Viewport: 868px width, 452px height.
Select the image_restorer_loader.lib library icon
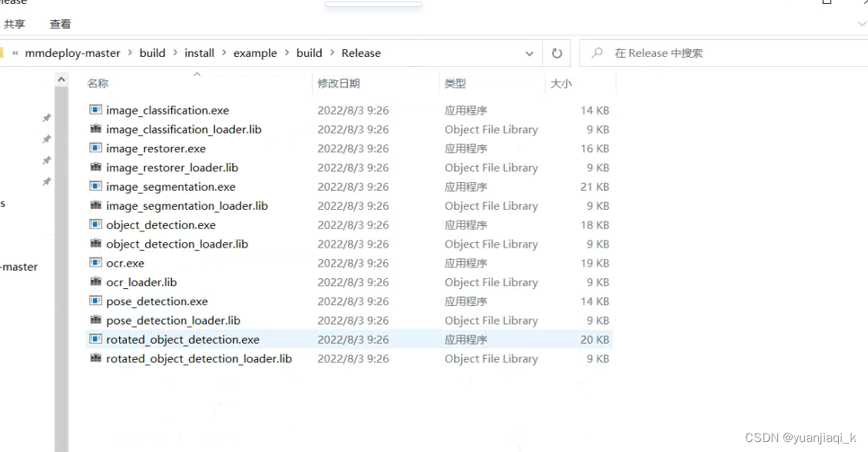95,168
